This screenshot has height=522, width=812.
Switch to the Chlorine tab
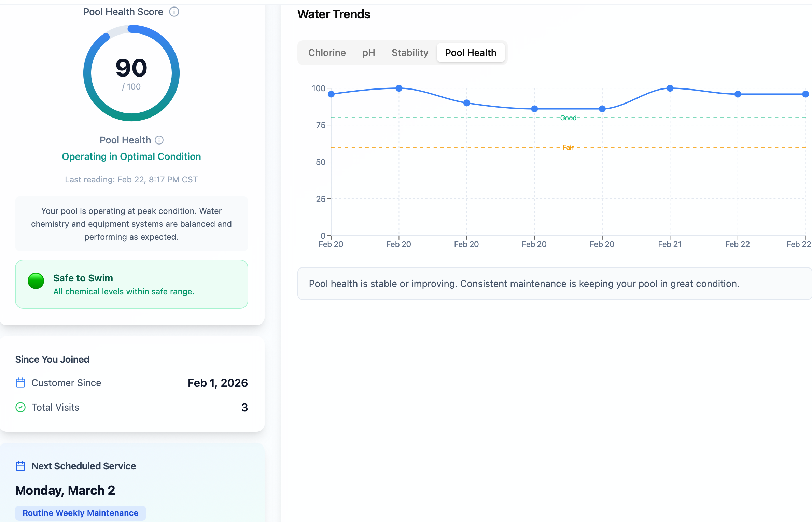327,53
